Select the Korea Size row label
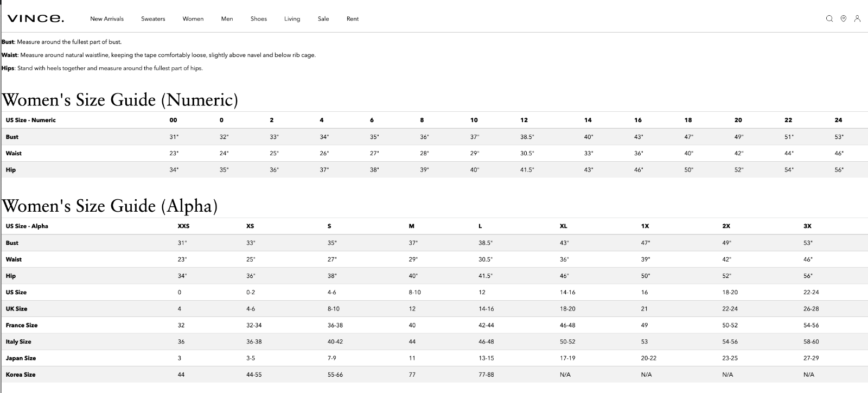868x393 pixels. tap(21, 375)
